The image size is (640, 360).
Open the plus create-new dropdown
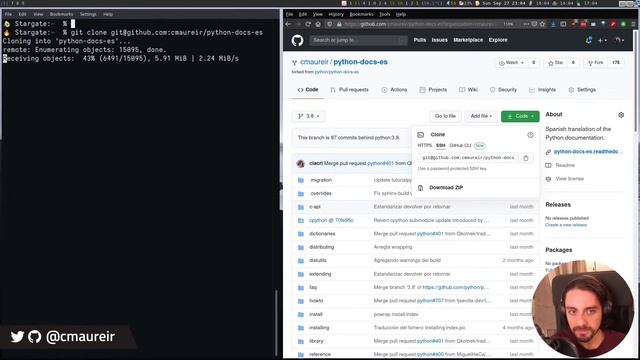pyautogui.click(x=602, y=40)
